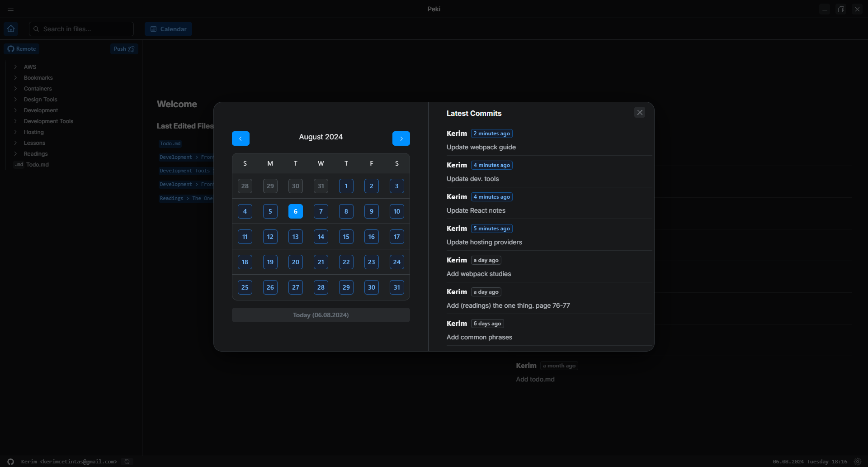
Task: Click the Update dev. tools commit
Action: click(473, 179)
